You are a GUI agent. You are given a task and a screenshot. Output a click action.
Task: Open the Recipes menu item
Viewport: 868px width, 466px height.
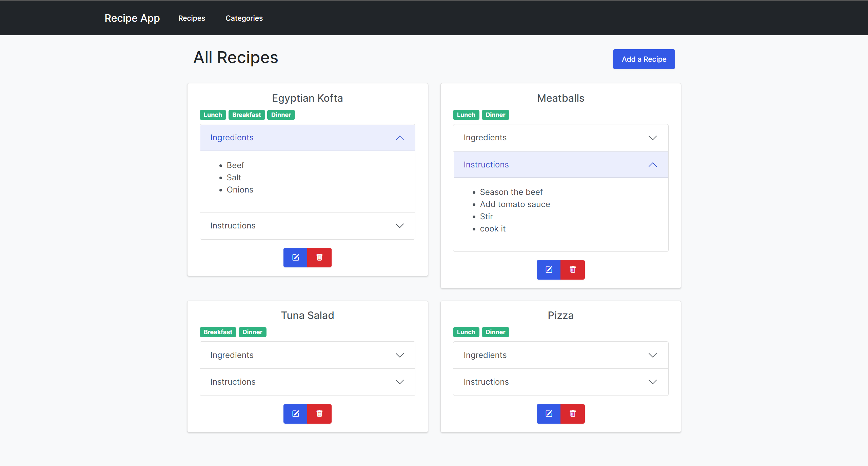192,18
